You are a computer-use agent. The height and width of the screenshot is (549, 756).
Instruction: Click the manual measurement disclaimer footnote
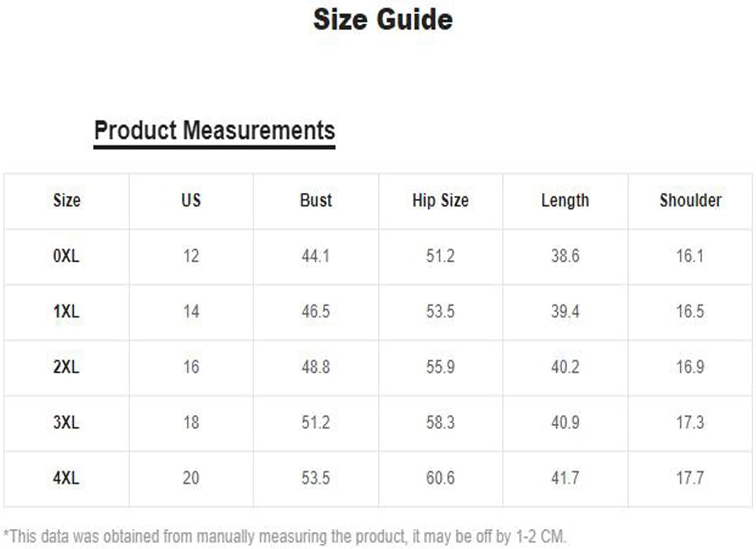tap(285, 537)
